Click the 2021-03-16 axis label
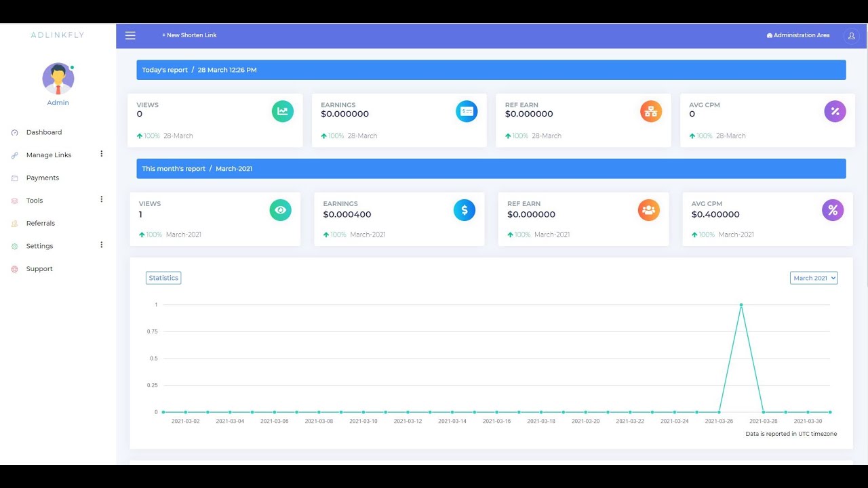Screen dimensions: 868x488 [497, 422]
